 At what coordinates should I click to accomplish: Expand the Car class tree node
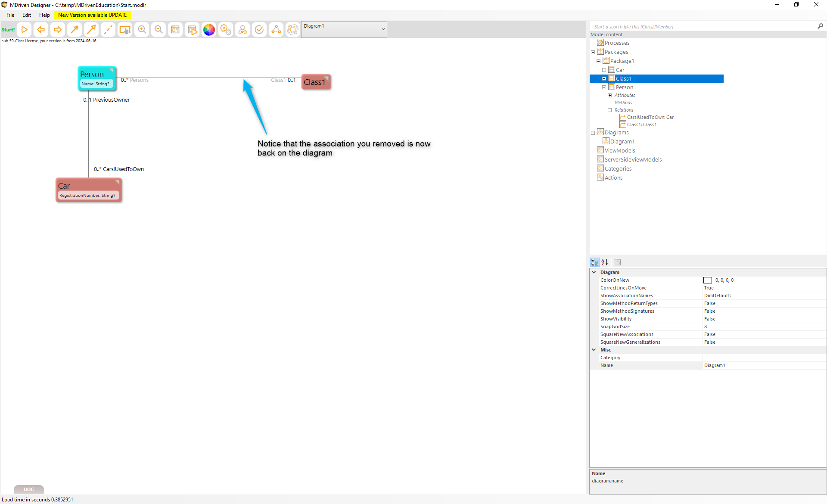604,70
